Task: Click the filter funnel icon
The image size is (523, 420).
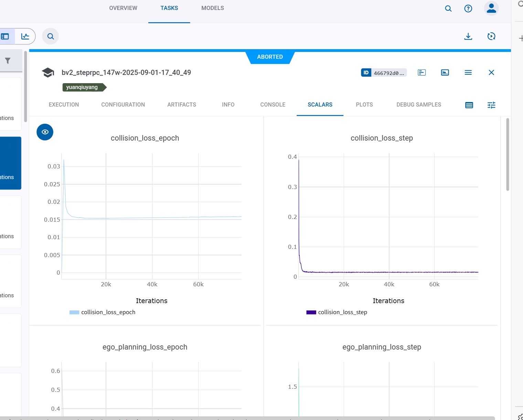Action: coord(8,61)
